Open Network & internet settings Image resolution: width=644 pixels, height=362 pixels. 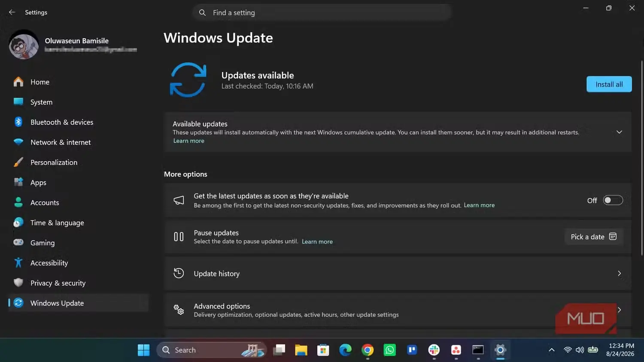[x=79, y=142]
